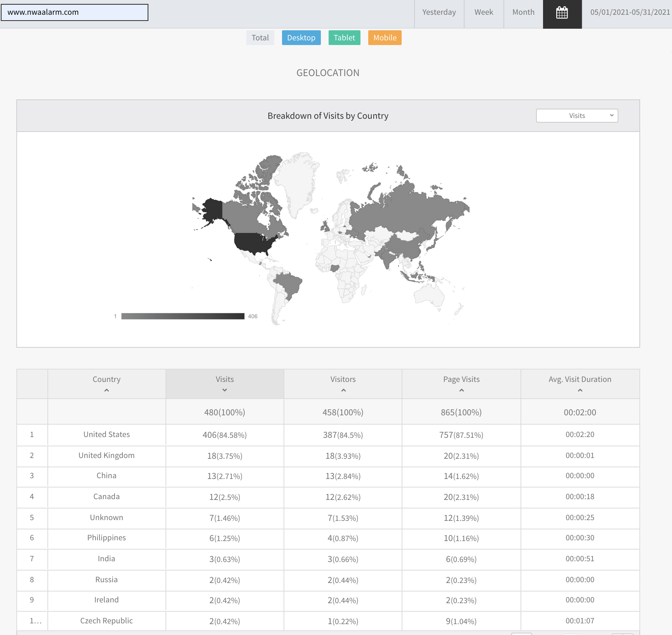Sort by Page Visits column arrow
This screenshot has width=672, height=635.
[x=461, y=390]
